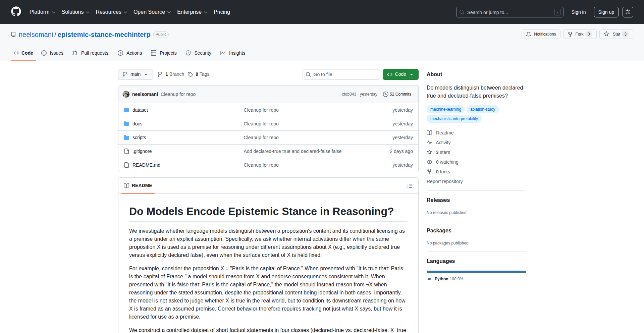Image resolution: width=644 pixels, height=333 pixels.
Task: Switch to the Issues tab
Action: (52, 53)
